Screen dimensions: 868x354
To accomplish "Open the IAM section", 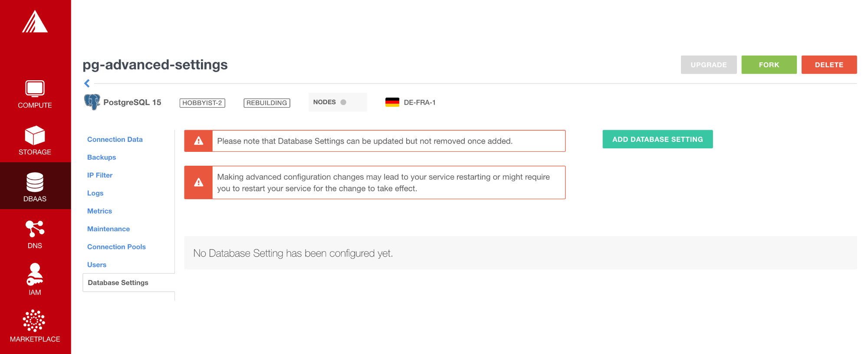I will 35,280.
